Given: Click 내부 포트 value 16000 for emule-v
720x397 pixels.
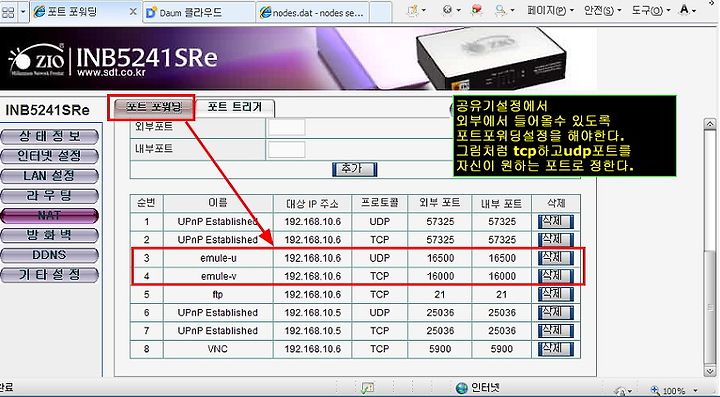Looking at the screenshot, I should [x=502, y=276].
